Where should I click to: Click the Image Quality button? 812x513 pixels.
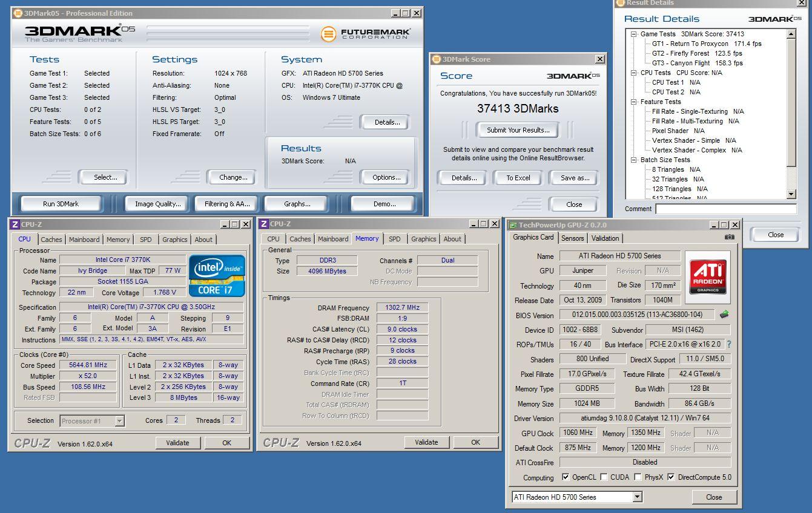158,204
